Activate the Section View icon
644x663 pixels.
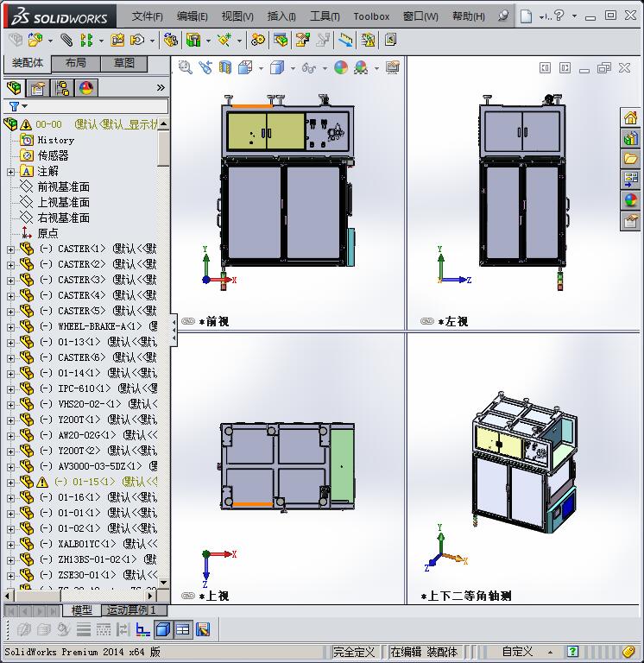pyautogui.click(x=225, y=67)
